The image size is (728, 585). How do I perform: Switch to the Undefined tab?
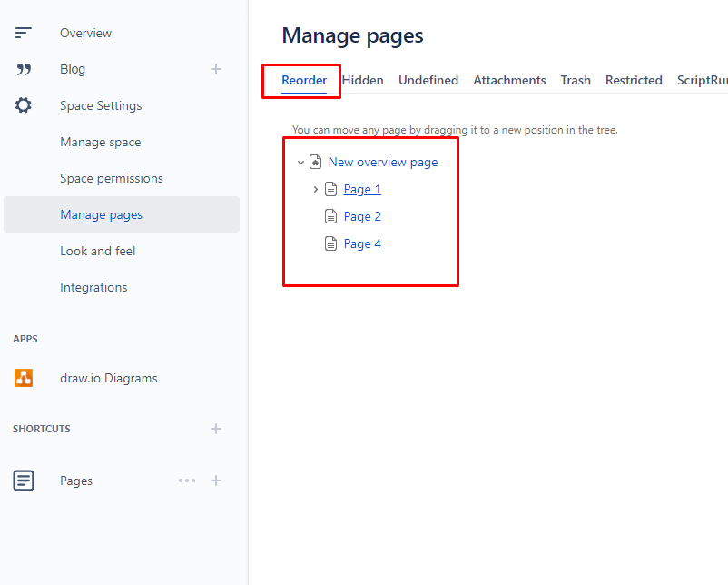coord(428,80)
